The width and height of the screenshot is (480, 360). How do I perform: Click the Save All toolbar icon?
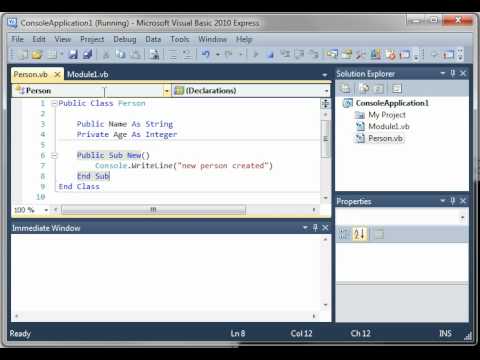pyautogui.click(x=87, y=54)
